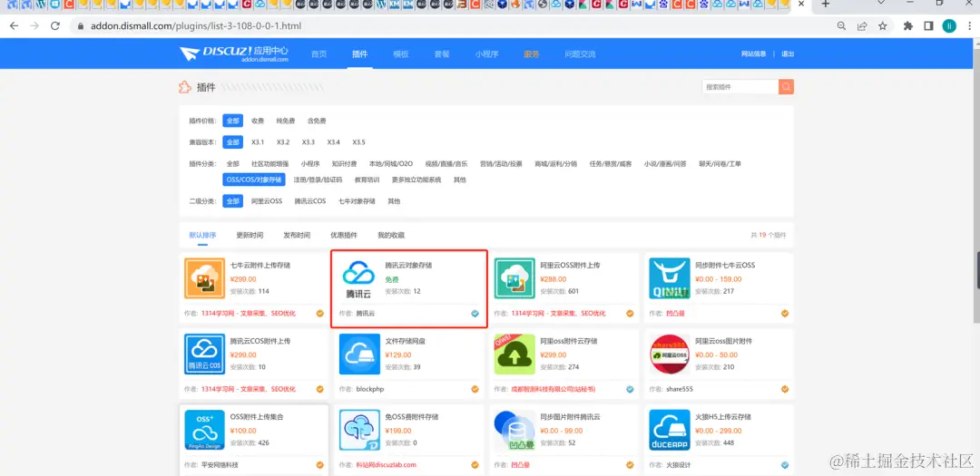The height and width of the screenshot is (476, 980).
Task: Click the verified badge on share555 card
Action: coord(785,389)
